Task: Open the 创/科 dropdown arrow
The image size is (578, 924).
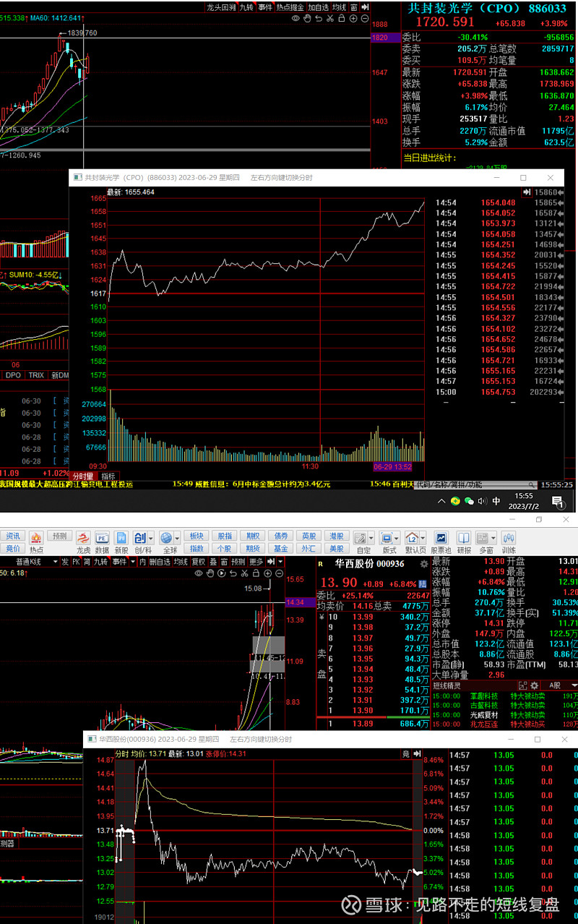Action: (150, 538)
